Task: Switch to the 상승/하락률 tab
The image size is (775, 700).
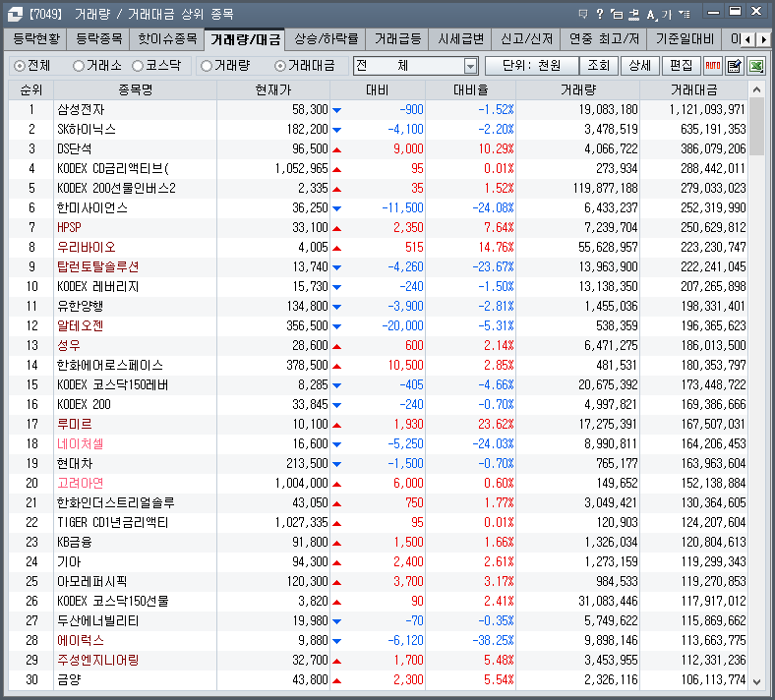Action: coord(326,39)
